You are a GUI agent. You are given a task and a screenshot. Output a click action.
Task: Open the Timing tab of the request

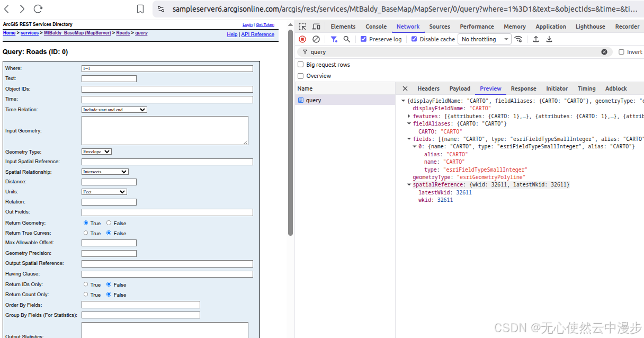[x=586, y=88]
